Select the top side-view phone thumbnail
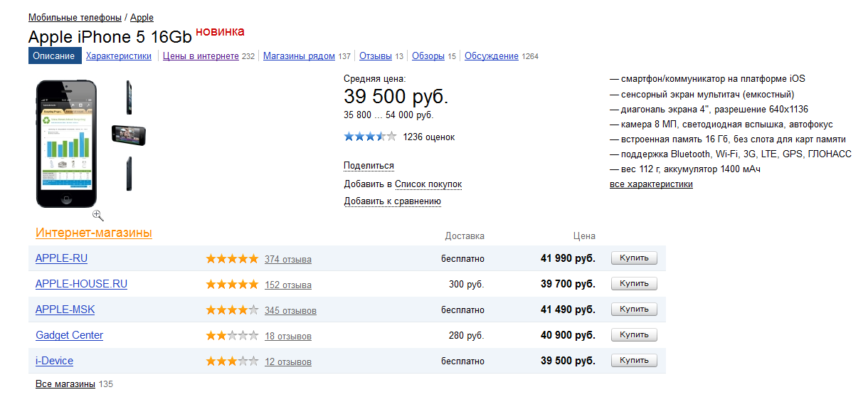This screenshot has width=868, height=407. [x=129, y=97]
